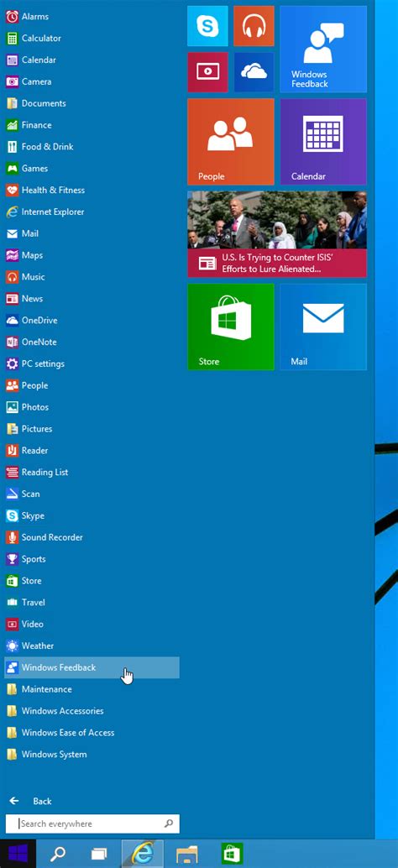Screen dimensions: 398x868
Task: Go Back from the all apps list
Action: (30, 801)
